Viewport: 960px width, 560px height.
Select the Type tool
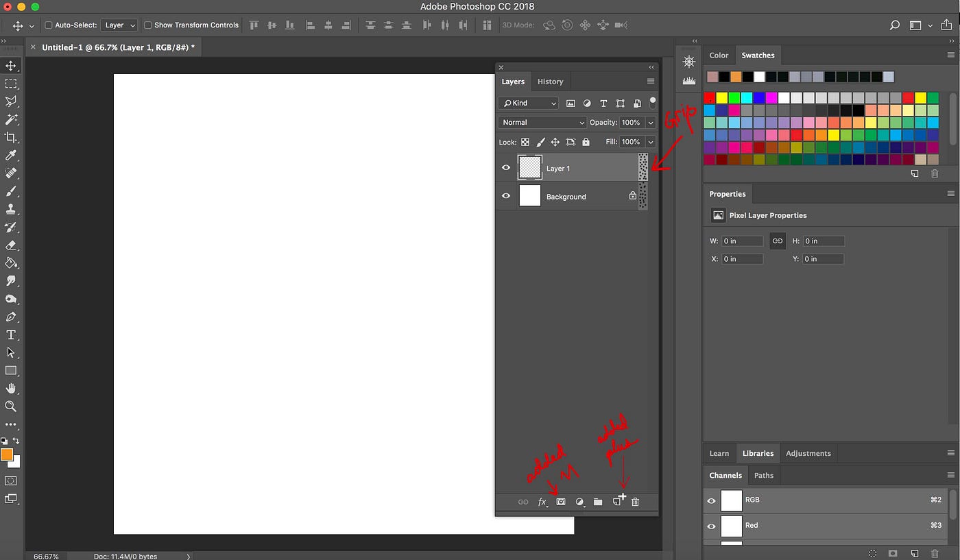pos(12,334)
